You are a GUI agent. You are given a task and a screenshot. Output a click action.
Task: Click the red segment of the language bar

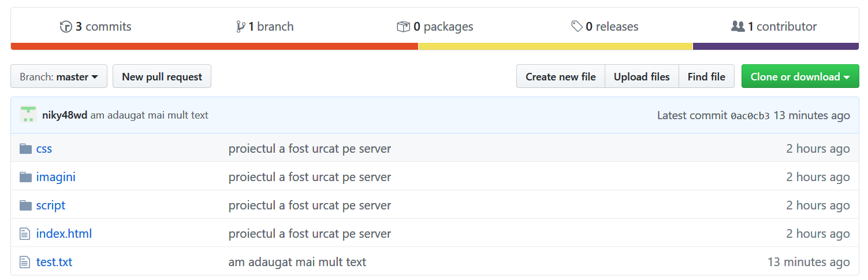214,46
